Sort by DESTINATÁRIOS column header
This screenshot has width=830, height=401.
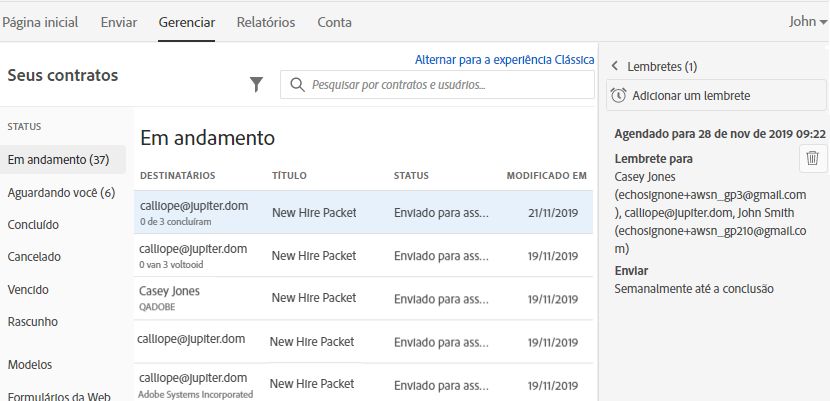[x=178, y=176]
